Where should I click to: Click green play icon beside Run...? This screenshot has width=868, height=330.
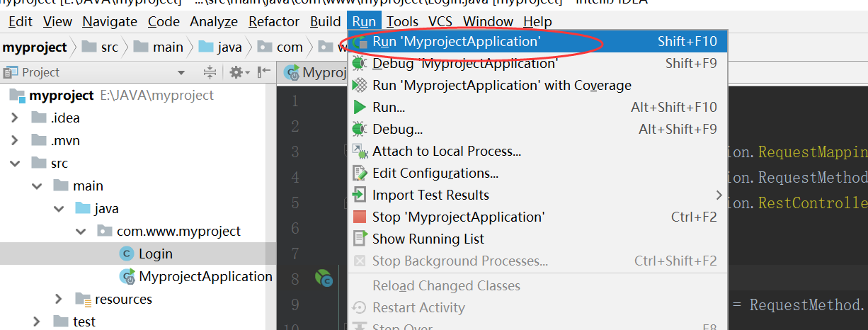point(360,108)
